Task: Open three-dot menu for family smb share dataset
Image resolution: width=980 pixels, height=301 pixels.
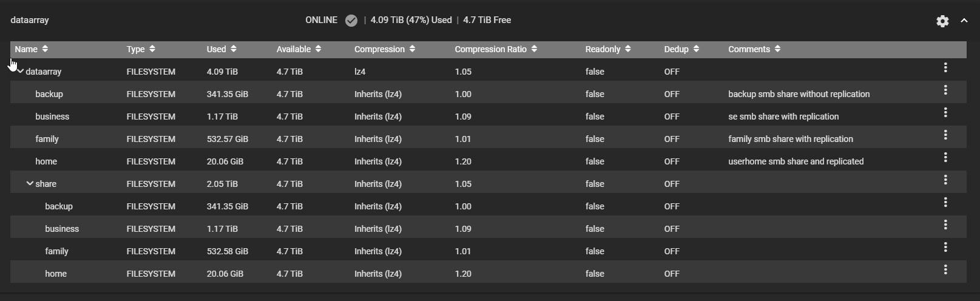Action: click(945, 135)
